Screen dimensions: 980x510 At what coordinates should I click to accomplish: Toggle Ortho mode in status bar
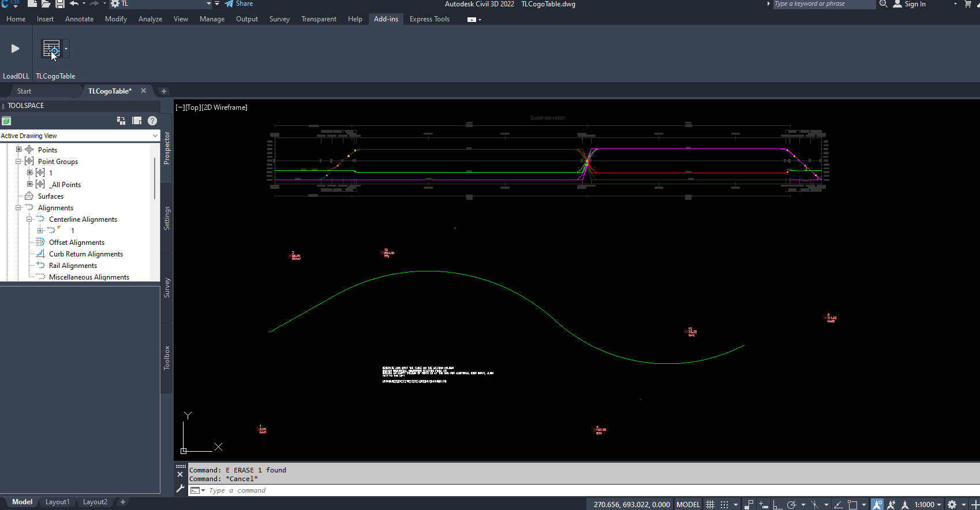click(777, 504)
